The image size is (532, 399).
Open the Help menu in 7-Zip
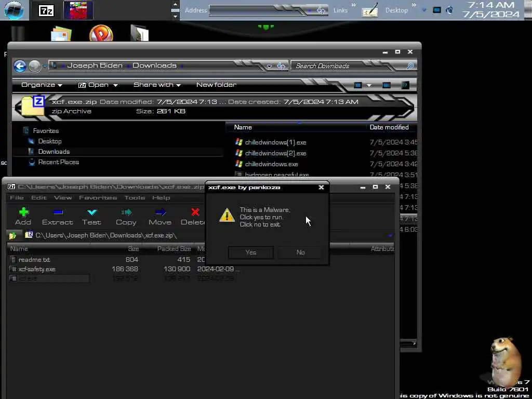[161, 197]
